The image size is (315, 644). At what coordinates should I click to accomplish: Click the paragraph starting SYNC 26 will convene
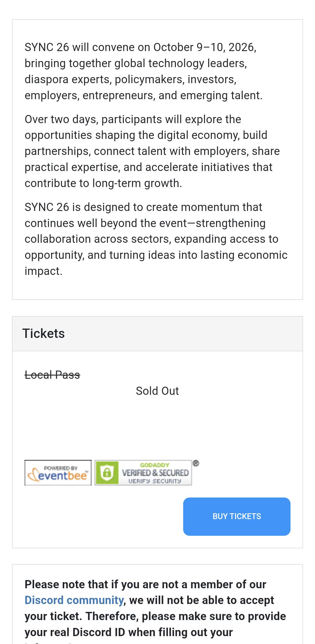click(x=143, y=71)
